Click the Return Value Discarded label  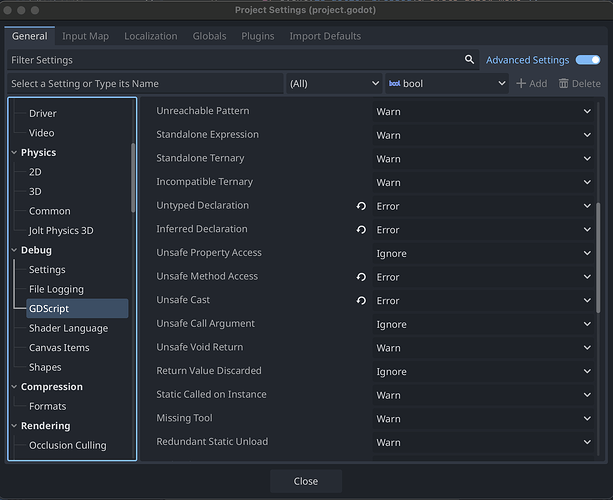[209, 371]
